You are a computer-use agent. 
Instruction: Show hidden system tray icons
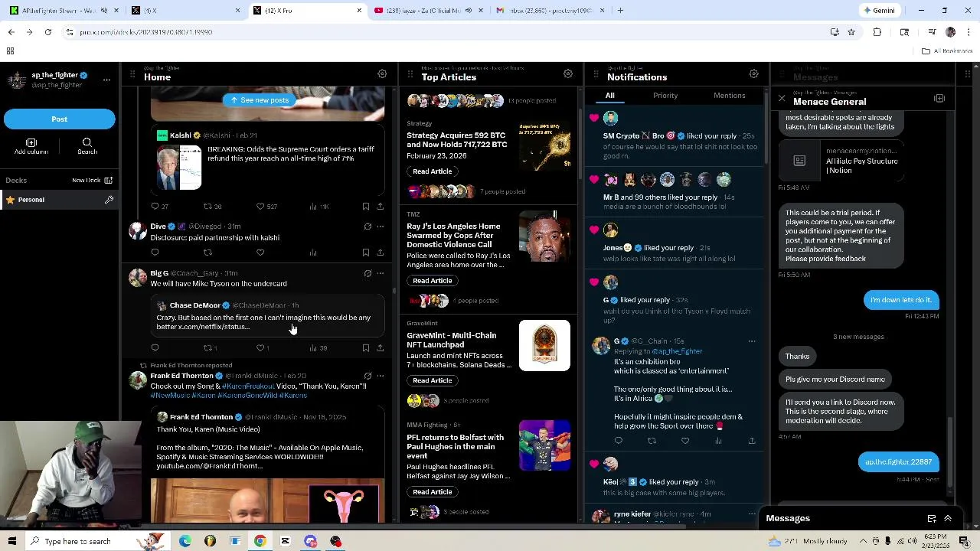pyautogui.click(x=863, y=541)
